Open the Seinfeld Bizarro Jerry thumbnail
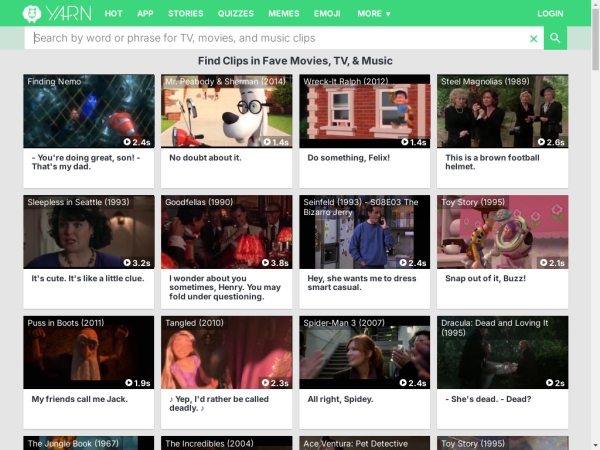The image size is (600, 450). pos(365,232)
